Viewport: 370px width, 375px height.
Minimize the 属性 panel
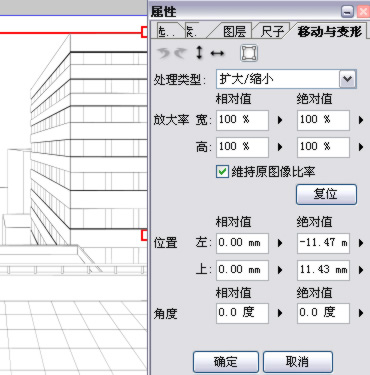(347, 12)
